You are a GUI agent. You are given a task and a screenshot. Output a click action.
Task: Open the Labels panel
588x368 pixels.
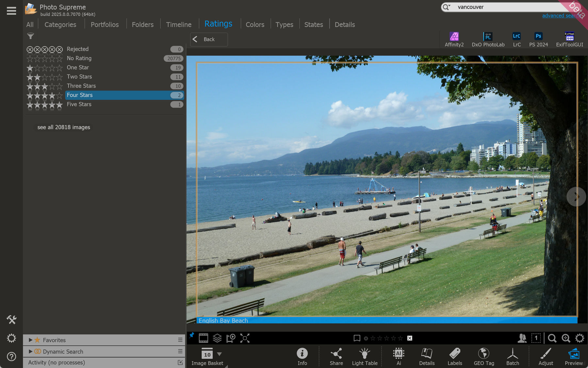pos(455,357)
